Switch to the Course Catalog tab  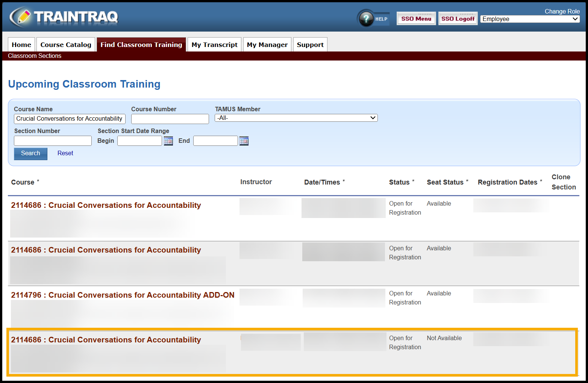tap(66, 45)
